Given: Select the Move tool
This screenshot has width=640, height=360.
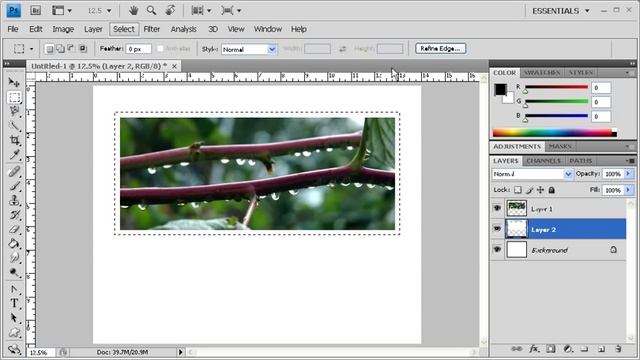Looking at the screenshot, I should (14, 83).
